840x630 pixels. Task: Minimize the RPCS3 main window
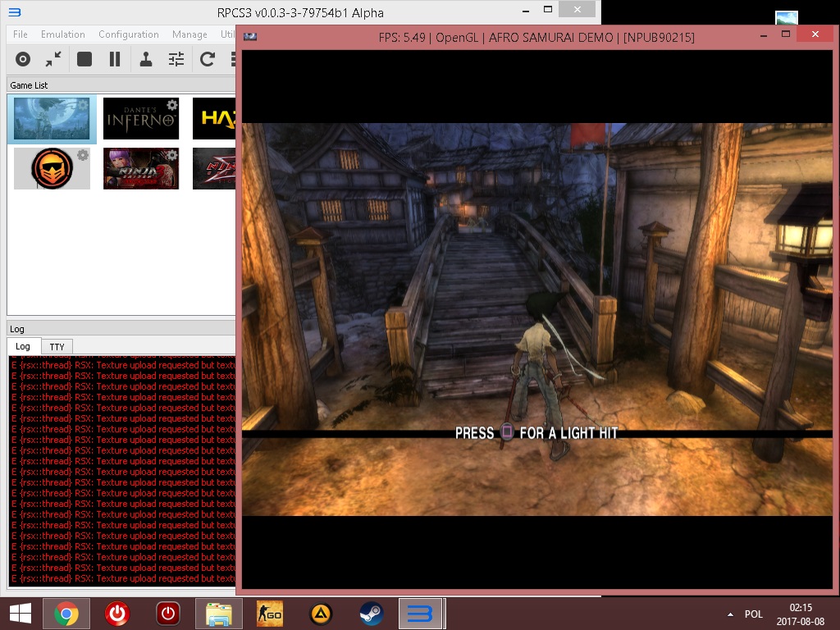point(526,11)
